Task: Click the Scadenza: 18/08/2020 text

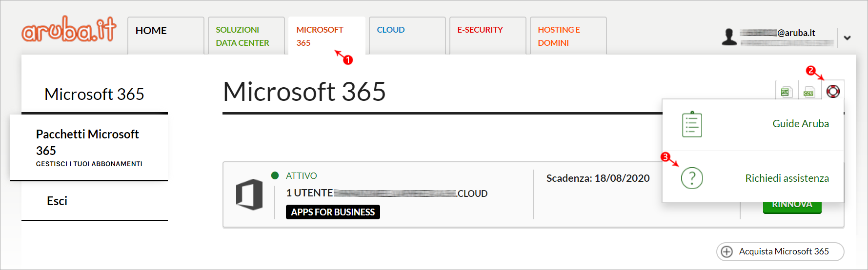Action: pyautogui.click(x=598, y=178)
